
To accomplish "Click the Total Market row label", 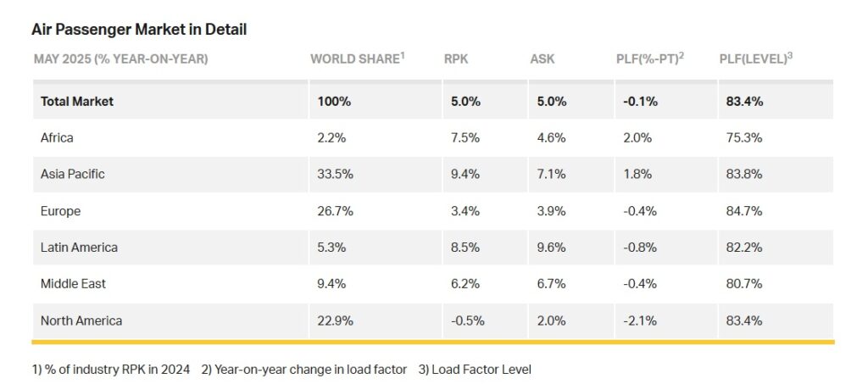I will click(77, 102).
